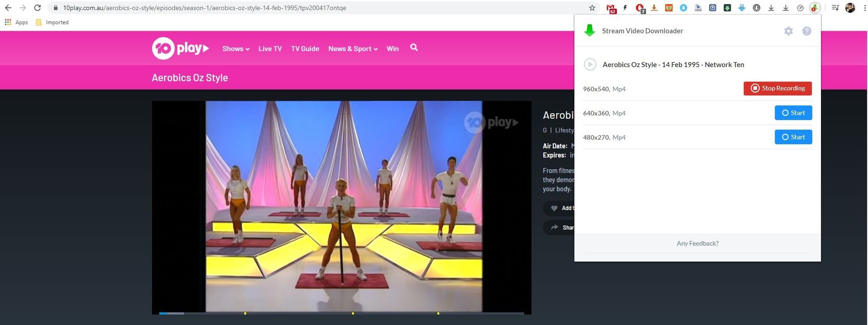Click the search magnifier on 10 play
The image size is (868, 325).
click(414, 47)
